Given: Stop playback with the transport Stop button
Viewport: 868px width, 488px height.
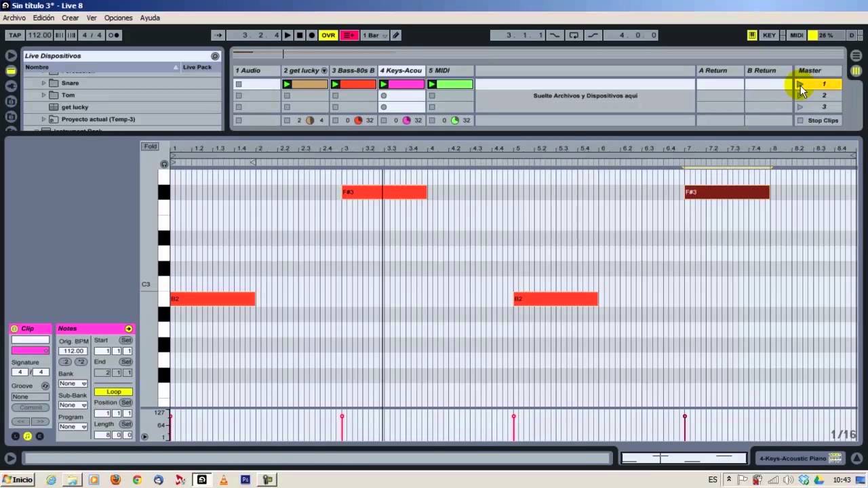Looking at the screenshot, I should click(x=300, y=35).
